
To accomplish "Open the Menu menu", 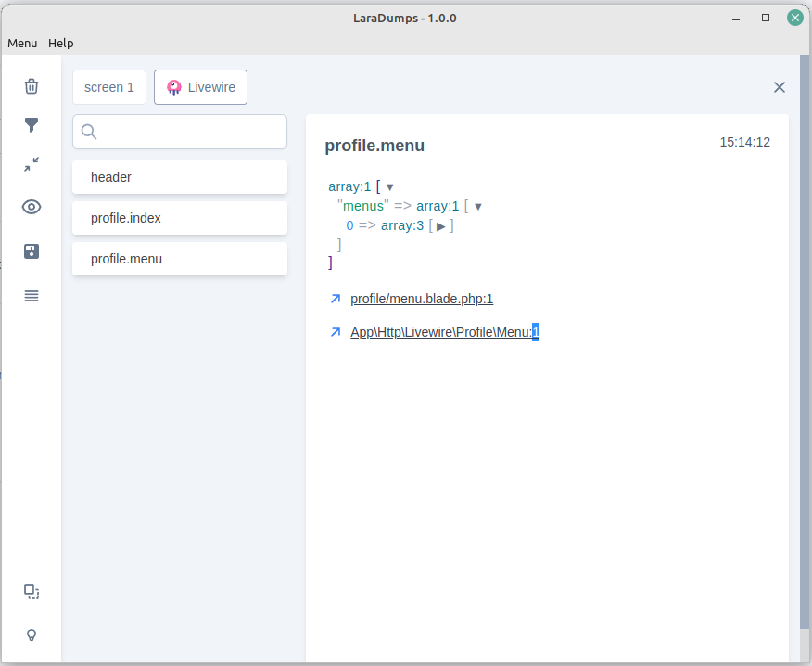I will [22, 43].
